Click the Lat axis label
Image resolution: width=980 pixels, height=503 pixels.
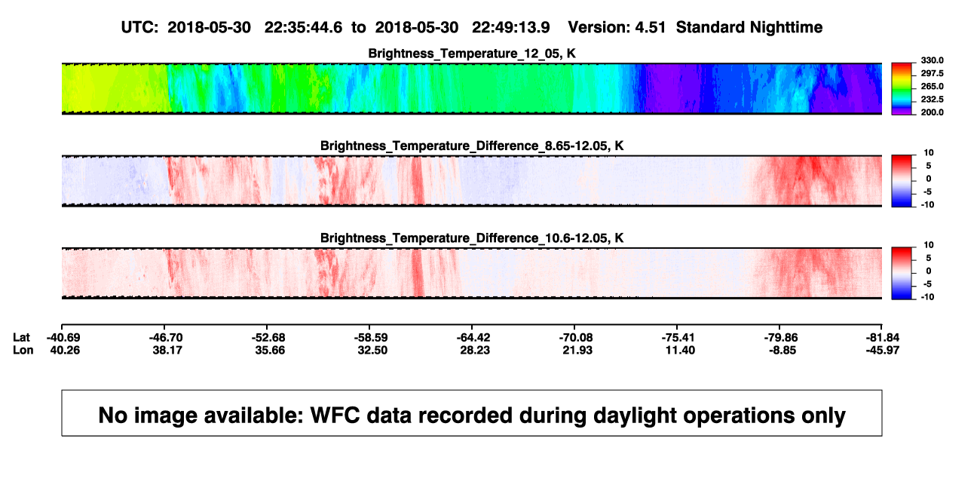(22, 336)
